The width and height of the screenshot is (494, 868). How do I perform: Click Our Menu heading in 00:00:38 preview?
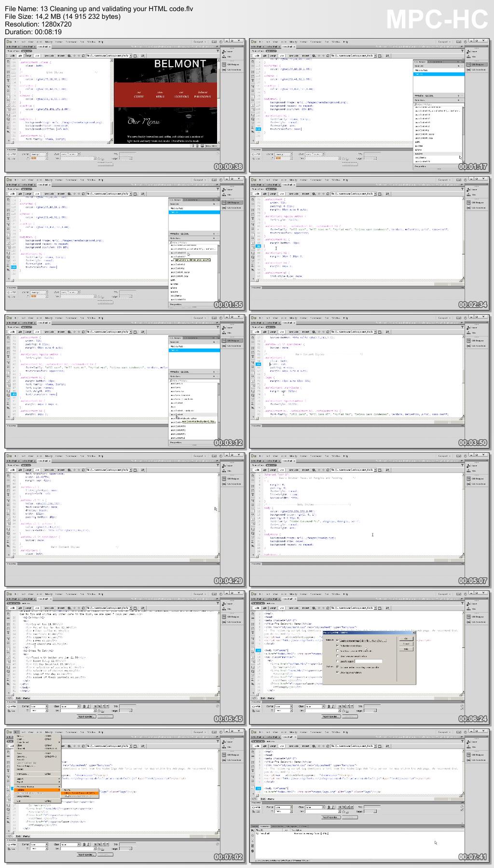pos(144,121)
